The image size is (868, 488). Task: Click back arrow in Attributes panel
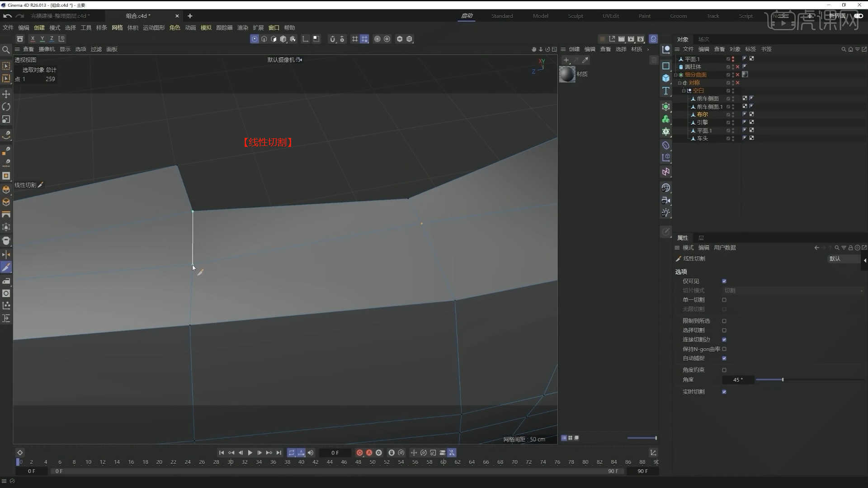pyautogui.click(x=816, y=248)
